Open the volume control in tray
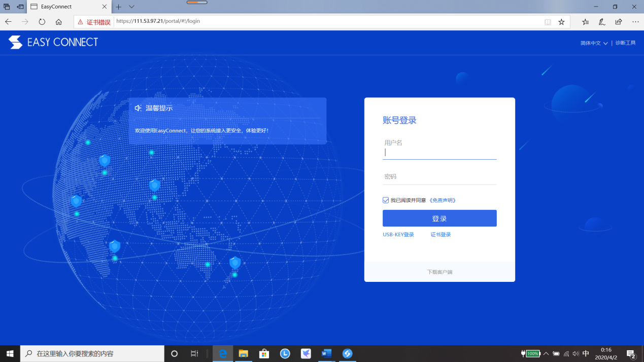Screen dimensions: 644x362 click(576, 353)
